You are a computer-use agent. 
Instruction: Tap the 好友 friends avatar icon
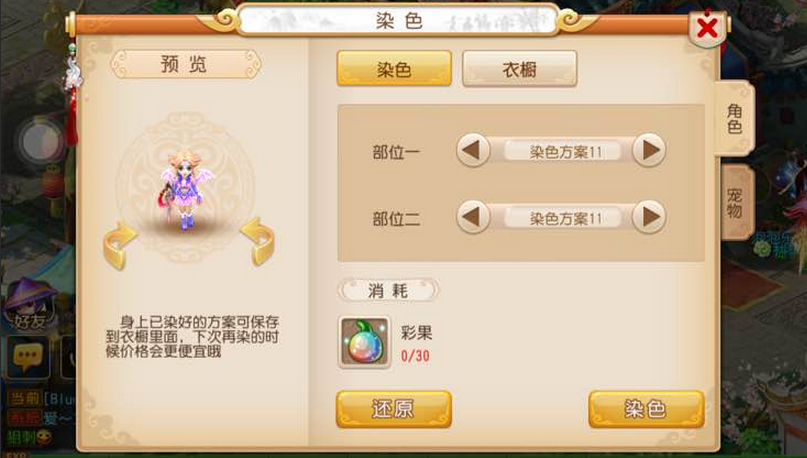pyautogui.click(x=30, y=304)
